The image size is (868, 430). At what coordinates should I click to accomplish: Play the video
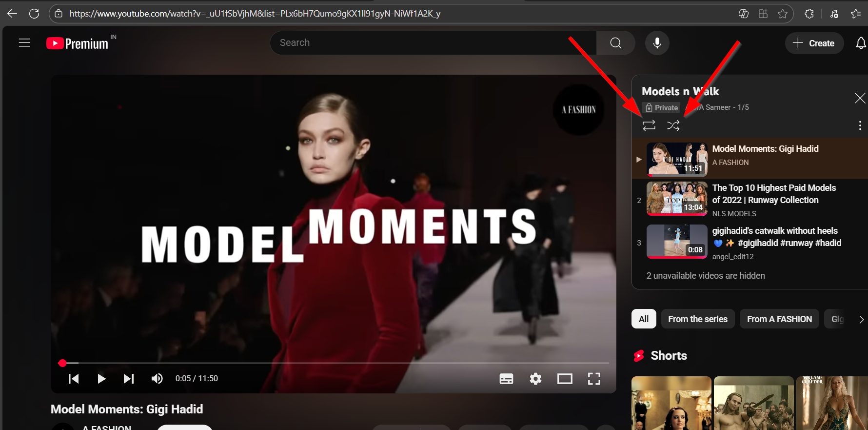tap(101, 379)
